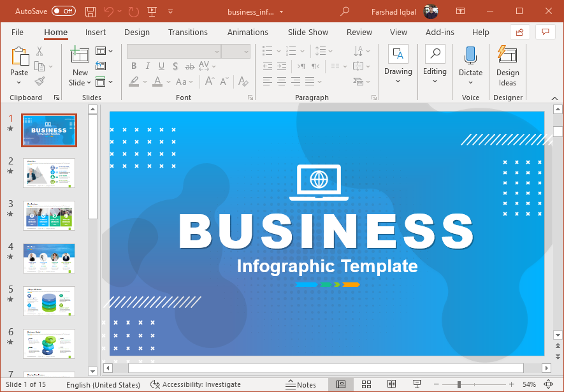This screenshot has height=392, width=564.
Task: Open Reading View from status bar
Action: [392, 384]
